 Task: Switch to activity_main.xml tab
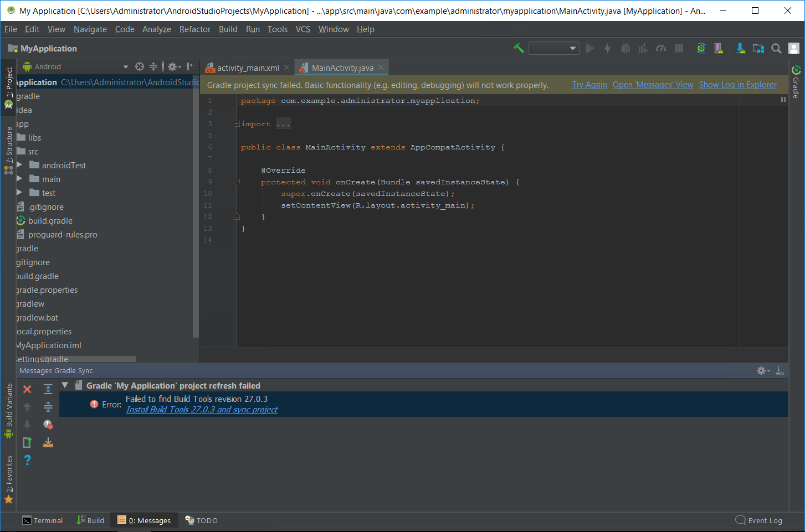[x=247, y=68]
